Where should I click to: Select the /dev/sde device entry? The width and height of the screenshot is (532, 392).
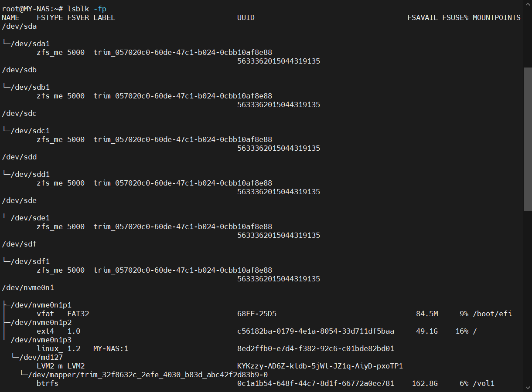tap(19, 200)
